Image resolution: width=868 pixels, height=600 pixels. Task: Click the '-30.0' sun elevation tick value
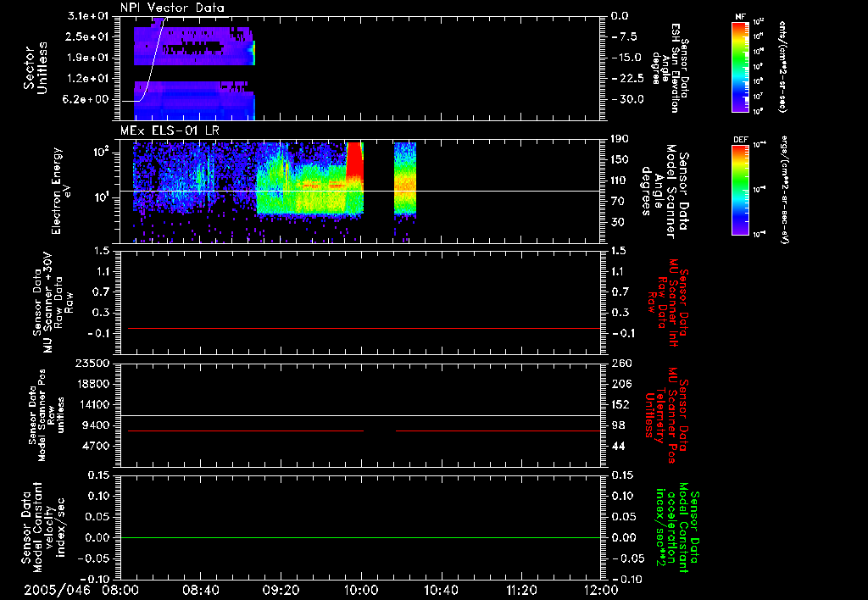click(x=628, y=100)
